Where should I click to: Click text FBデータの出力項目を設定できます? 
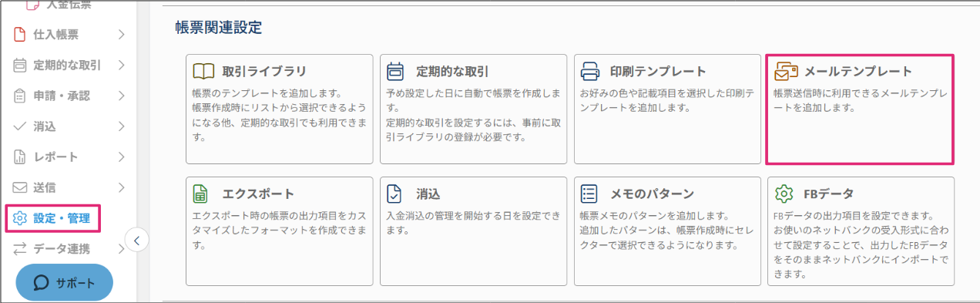click(854, 215)
